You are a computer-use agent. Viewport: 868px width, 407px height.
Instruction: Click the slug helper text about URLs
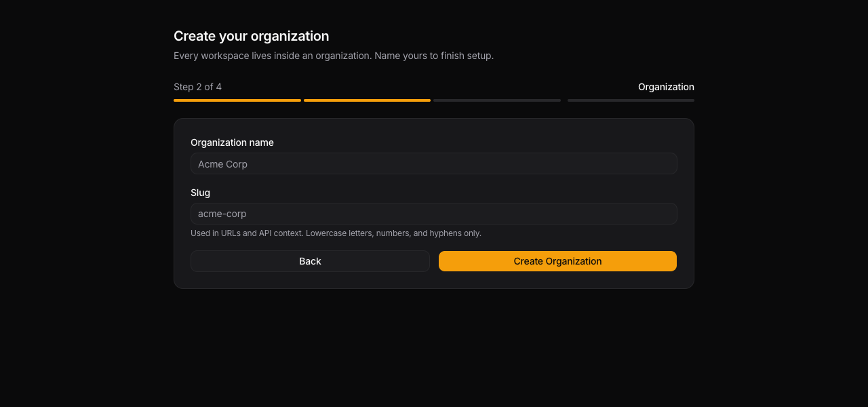point(336,233)
